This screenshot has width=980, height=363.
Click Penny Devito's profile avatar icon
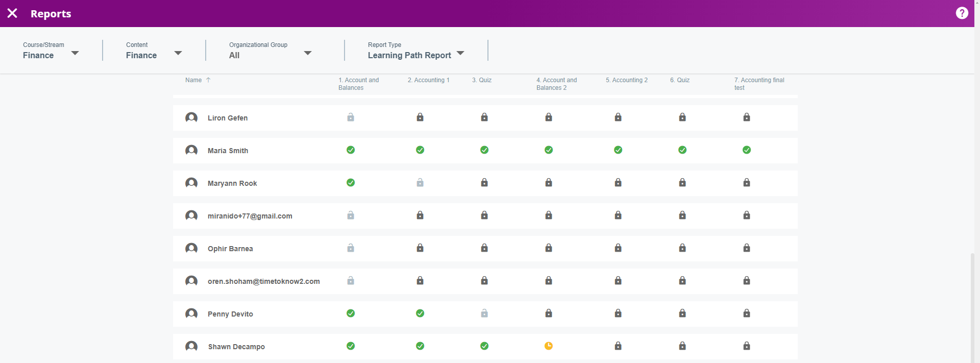tap(191, 313)
